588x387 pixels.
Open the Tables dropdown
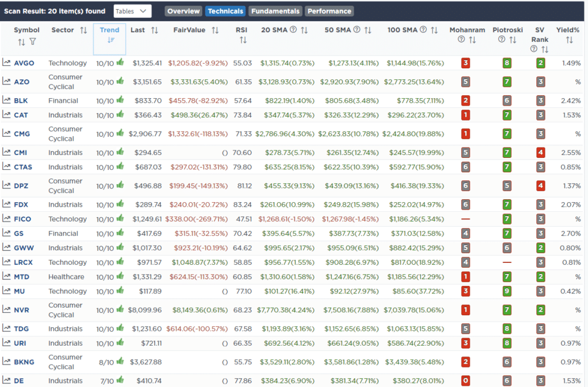click(x=133, y=11)
